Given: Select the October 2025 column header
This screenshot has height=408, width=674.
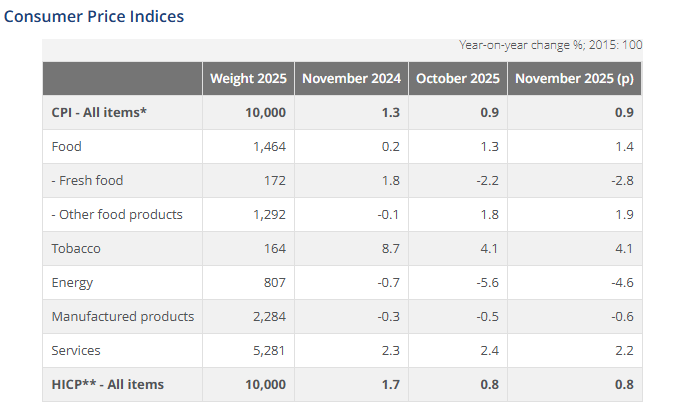Looking at the screenshot, I should pyautogui.click(x=458, y=78).
